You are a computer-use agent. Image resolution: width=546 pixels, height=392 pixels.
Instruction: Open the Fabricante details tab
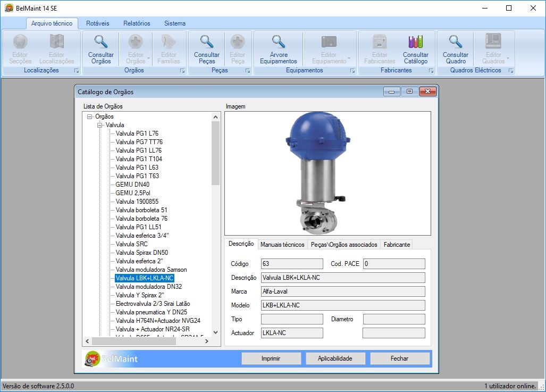pyautogui.click(x=397, y=245)
